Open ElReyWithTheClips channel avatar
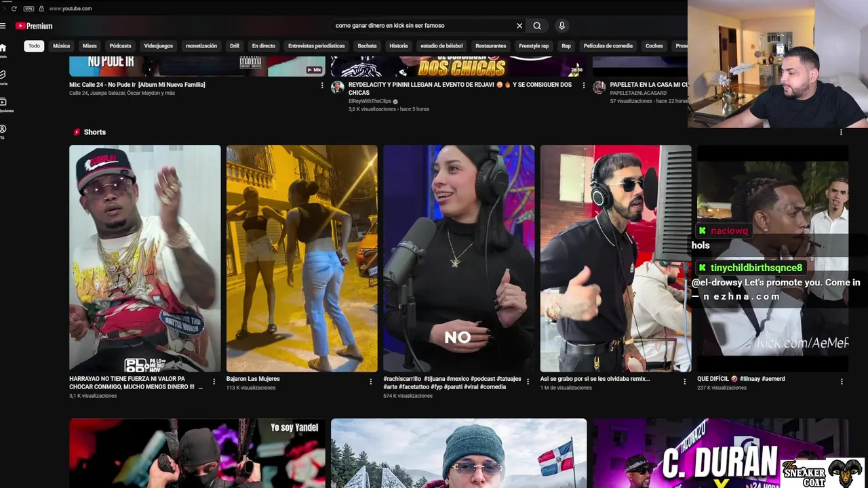Image resolution: width=868 pixels, height=488 pixels. tap(337, 87)
